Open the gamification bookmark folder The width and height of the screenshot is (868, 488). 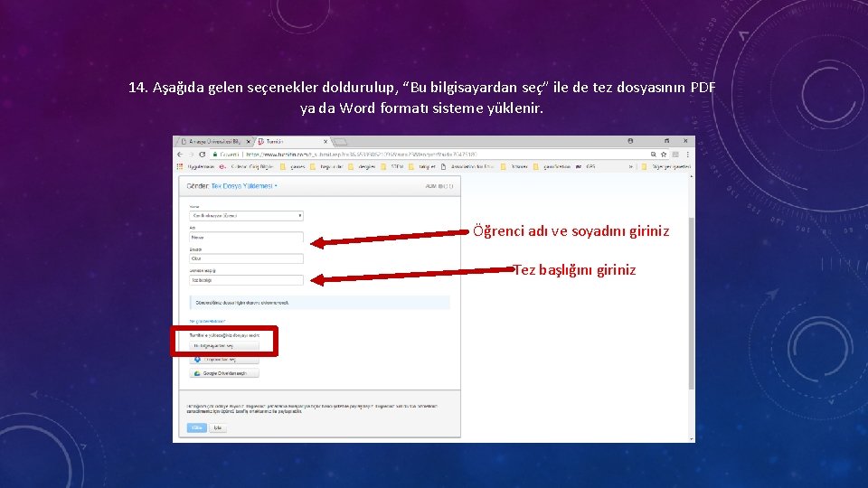[x=552, y=166]
